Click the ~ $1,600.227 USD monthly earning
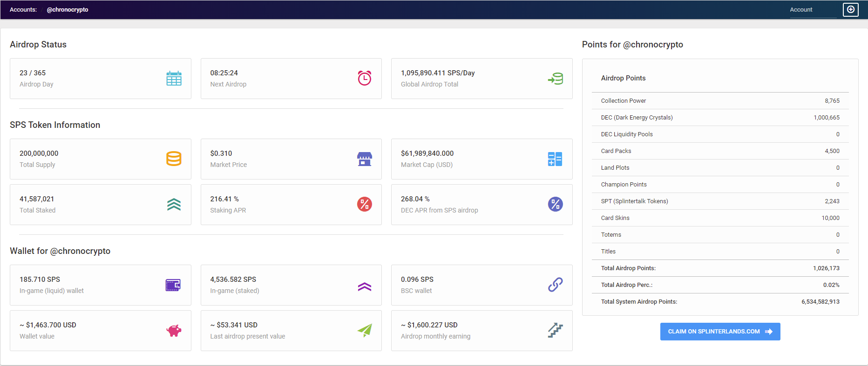 429,325
